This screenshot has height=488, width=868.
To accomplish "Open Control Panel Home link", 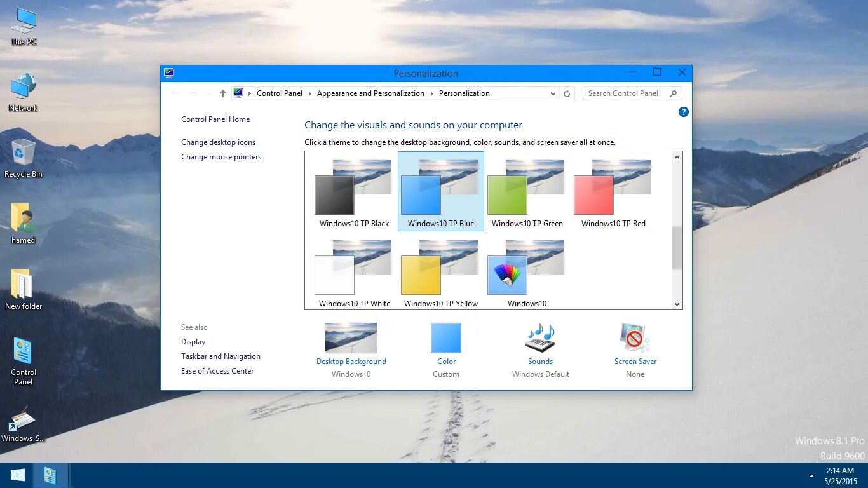I will point(215,119).
